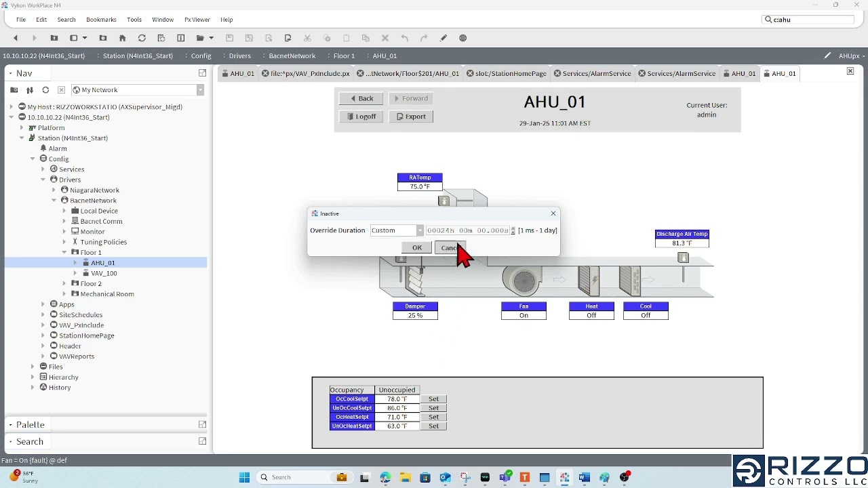Click the Undo icon in toolbar
Viewport: 868px width, 488px height.
[x=405, y=38]
